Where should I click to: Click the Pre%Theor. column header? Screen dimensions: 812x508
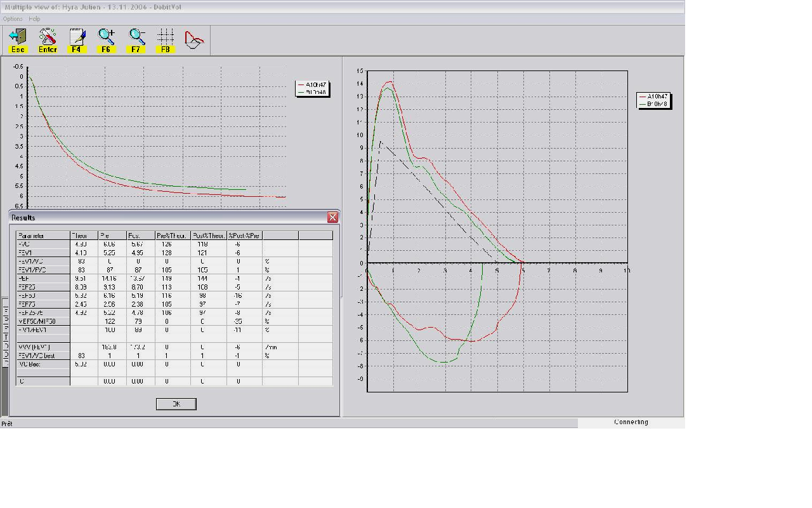[x=173, y=236]
